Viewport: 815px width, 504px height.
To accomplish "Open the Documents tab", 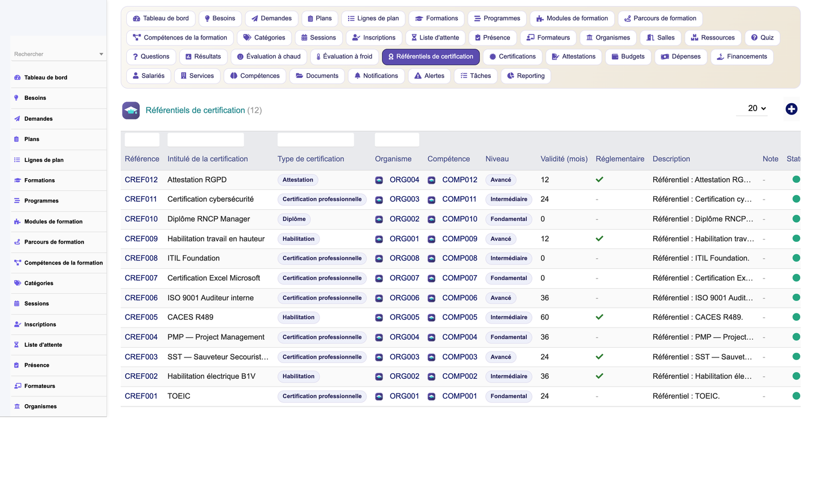I will (317, 76).
